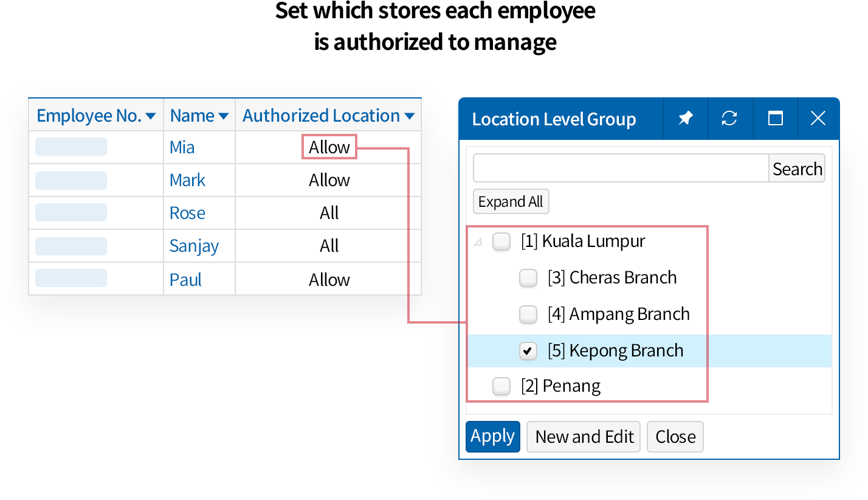Click the Apply button
Image resolution: width=868 pixels, height=500 pixels.
point(492,437)
